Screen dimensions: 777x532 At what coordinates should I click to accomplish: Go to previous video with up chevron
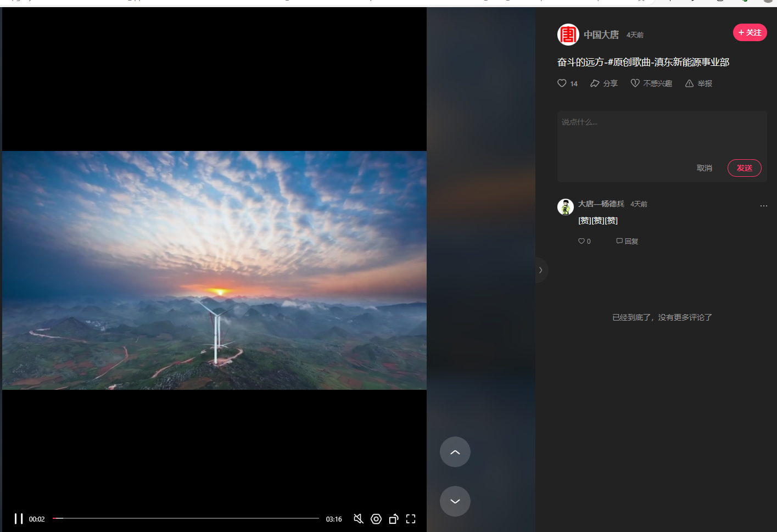455,451
